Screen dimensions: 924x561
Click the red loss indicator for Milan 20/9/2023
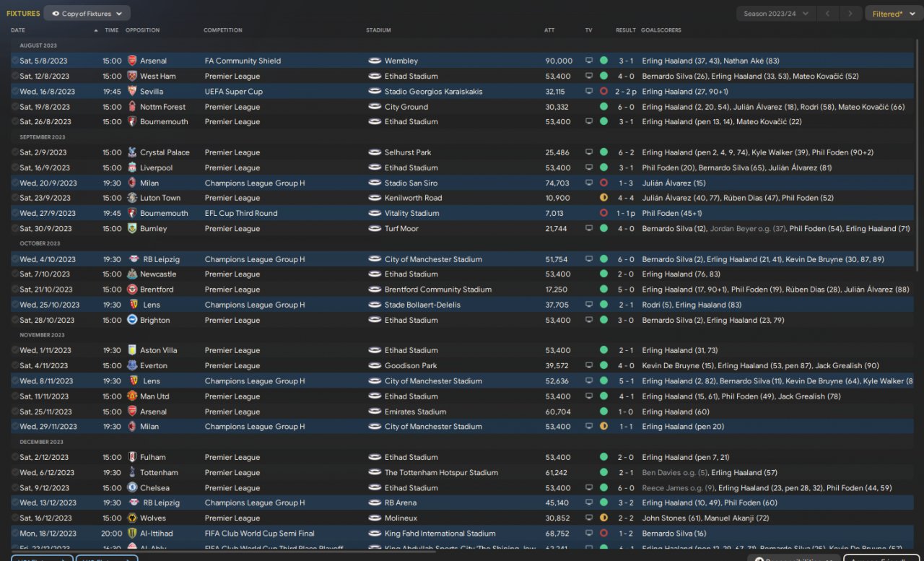[603, 183]
